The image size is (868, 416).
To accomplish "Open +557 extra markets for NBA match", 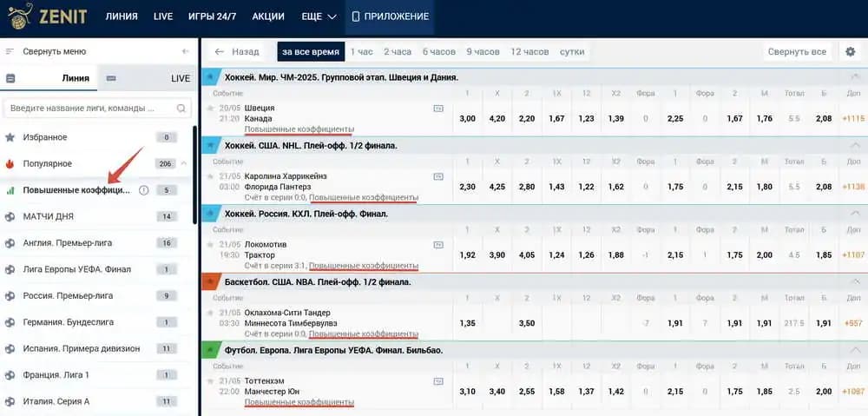I will click(x=853, y=323).
